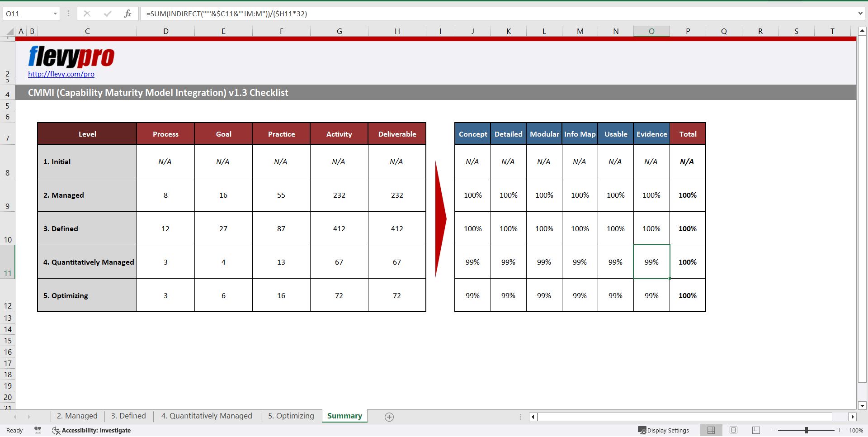Switch to Page Layout view icon

[x=733, y=430]
